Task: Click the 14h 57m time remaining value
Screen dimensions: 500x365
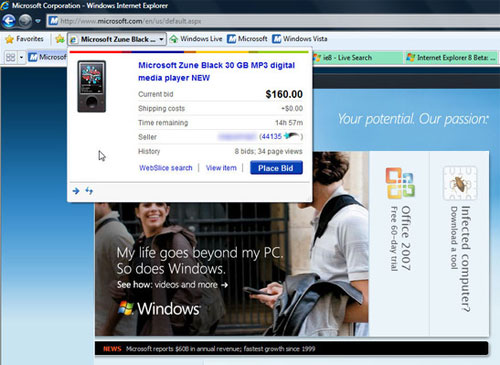Action: [289, 123]
